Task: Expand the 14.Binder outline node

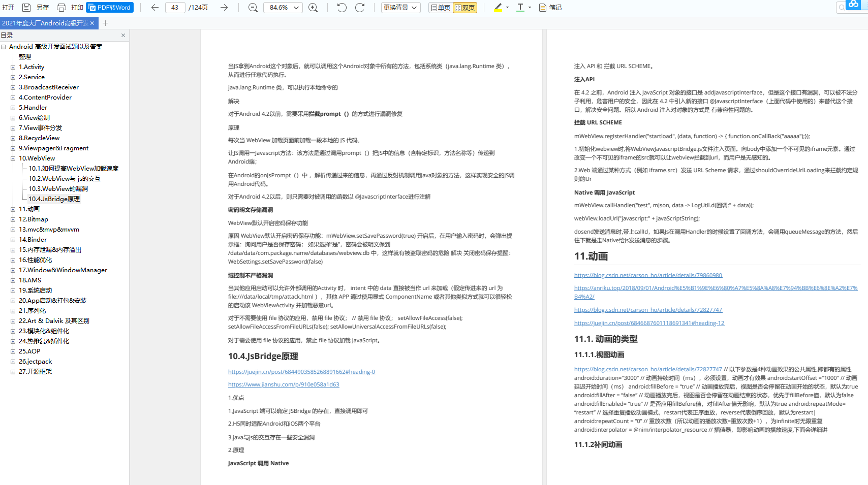Action: (13, 240)
